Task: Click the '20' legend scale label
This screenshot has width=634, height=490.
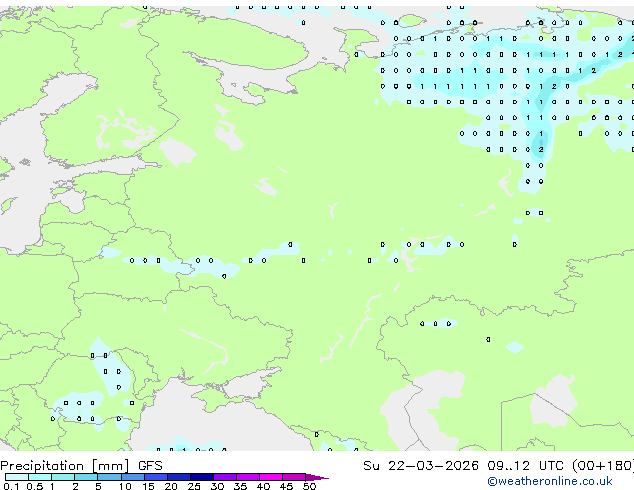Action: 171,486
